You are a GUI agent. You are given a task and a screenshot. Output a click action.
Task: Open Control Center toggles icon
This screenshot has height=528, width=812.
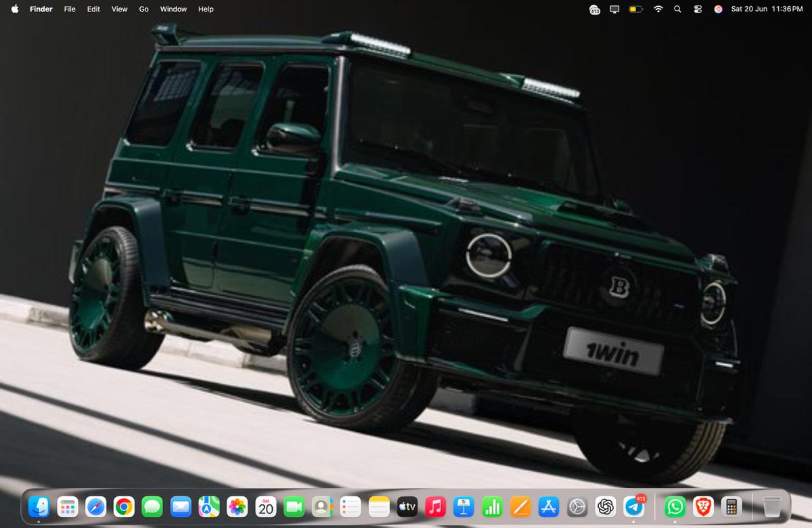click(698, 9)
